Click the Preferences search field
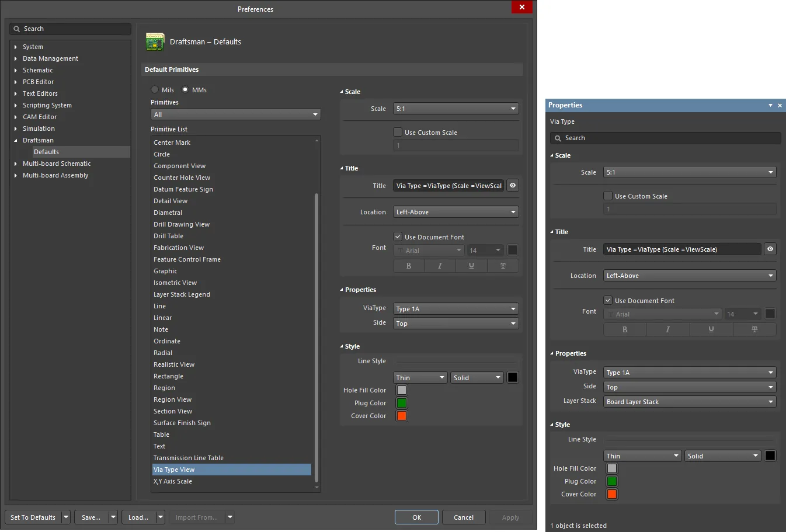 (70, 29)
